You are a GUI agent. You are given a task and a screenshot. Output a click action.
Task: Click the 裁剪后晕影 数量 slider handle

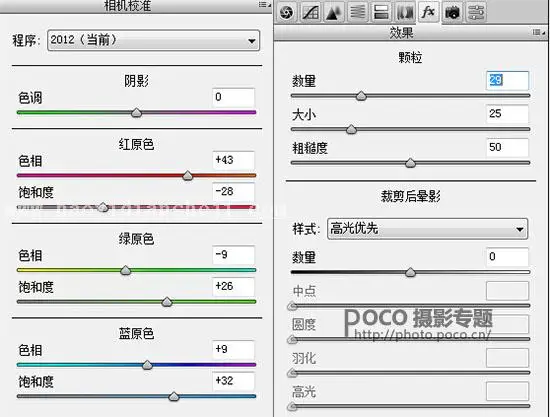point(410,272)
